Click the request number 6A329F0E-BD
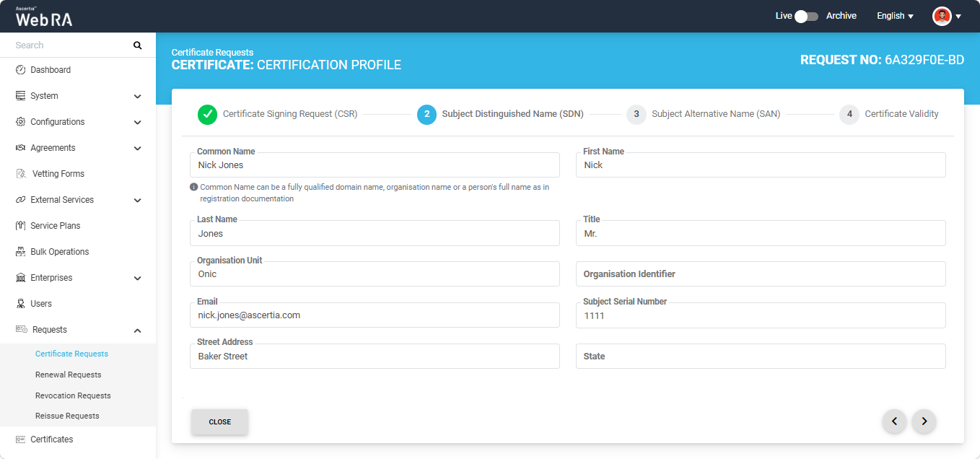Viewport: 980px width, 459px height. (x=924, y=60)
